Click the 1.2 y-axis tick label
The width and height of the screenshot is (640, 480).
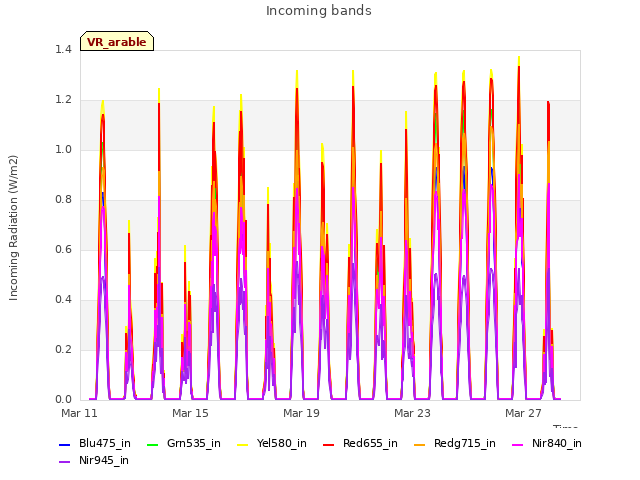[x=63, y=100]
